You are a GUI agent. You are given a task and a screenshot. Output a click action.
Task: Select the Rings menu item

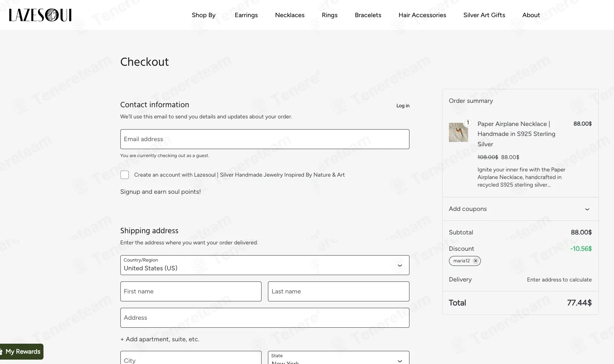click(330, 15)
